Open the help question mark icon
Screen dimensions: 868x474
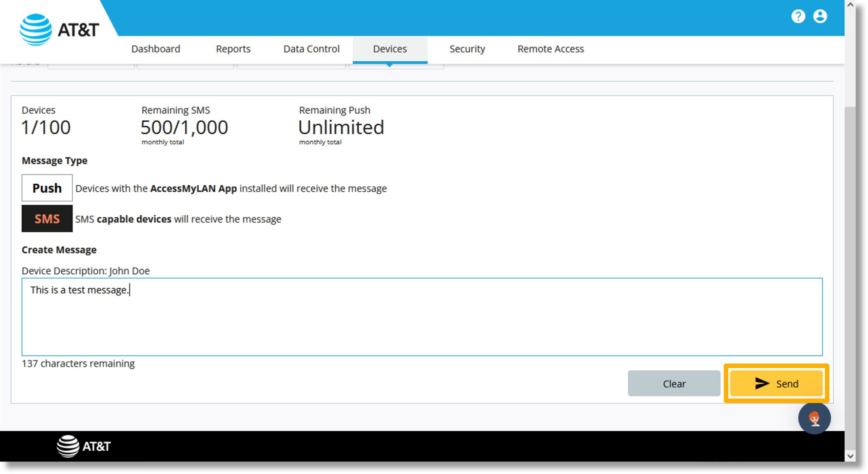tap(798, 16)
